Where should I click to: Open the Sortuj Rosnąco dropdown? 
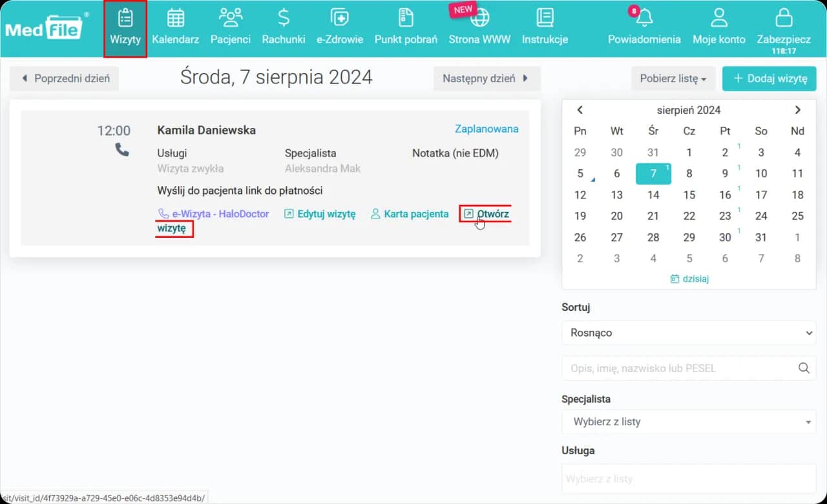tap(689, 333)
